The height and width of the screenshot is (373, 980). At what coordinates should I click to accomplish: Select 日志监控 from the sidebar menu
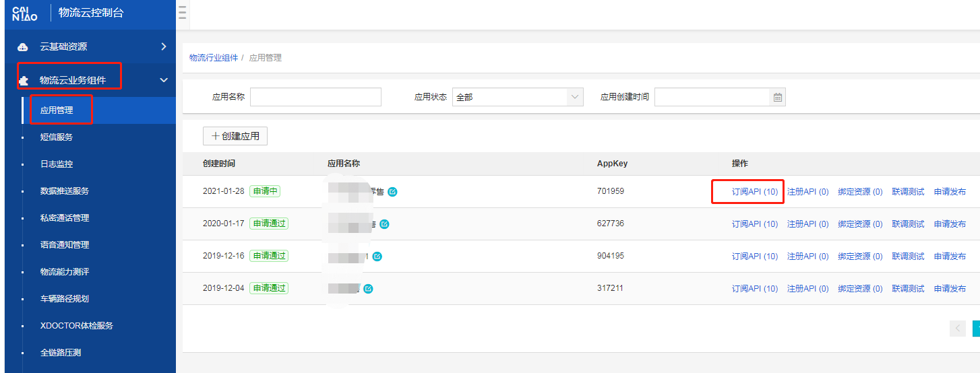(57, 164)
